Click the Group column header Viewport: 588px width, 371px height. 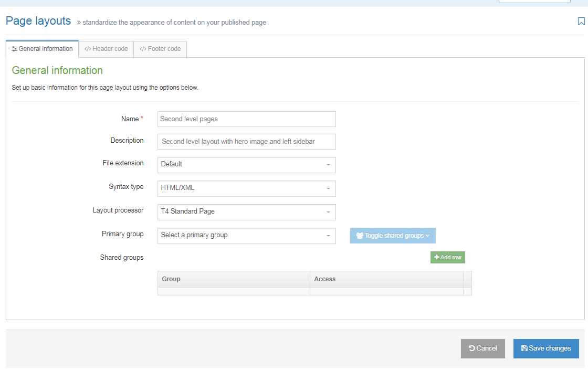[x=234, y=279]
